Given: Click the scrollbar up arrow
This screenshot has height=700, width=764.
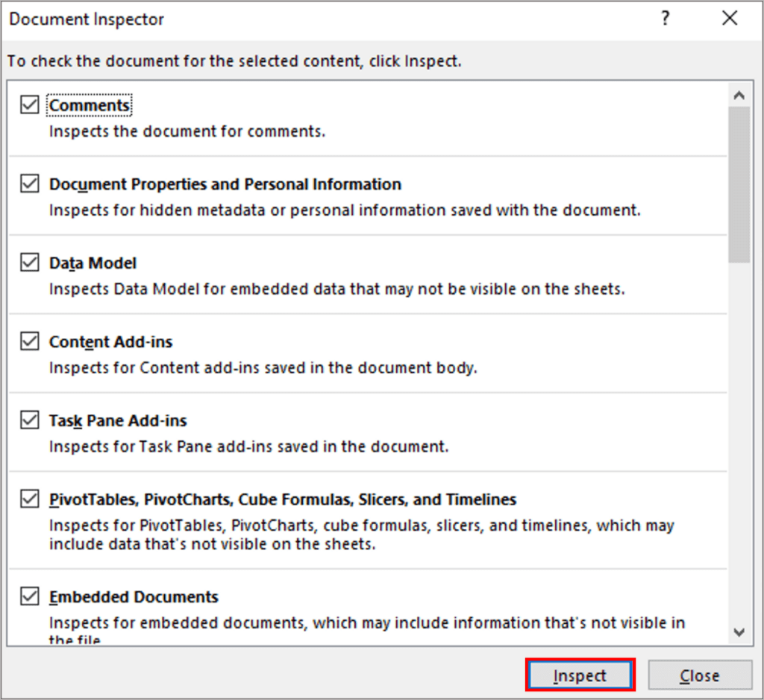Looking at the screenshot, I should pos(739,96).
